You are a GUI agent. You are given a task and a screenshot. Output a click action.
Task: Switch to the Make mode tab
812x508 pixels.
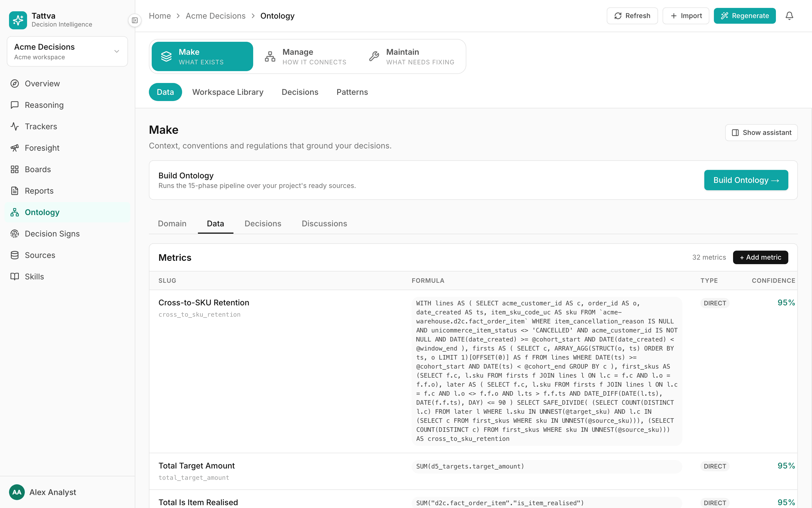click(202, 56)
